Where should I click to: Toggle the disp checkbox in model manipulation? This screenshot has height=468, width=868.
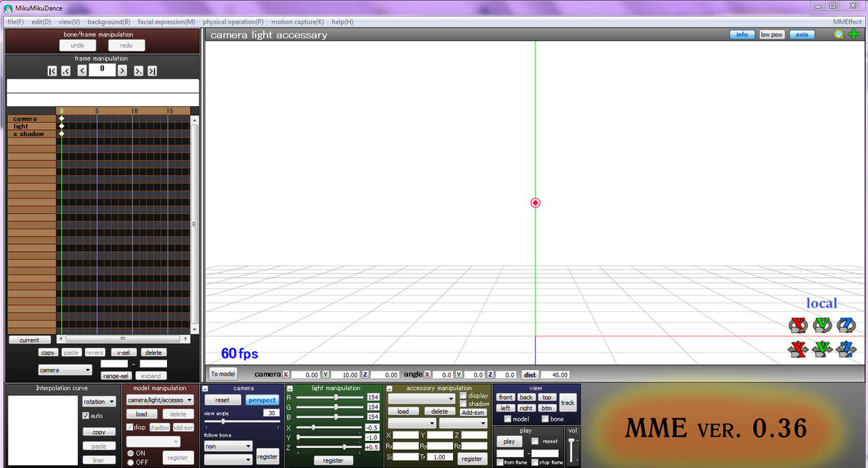click(130, 427)
